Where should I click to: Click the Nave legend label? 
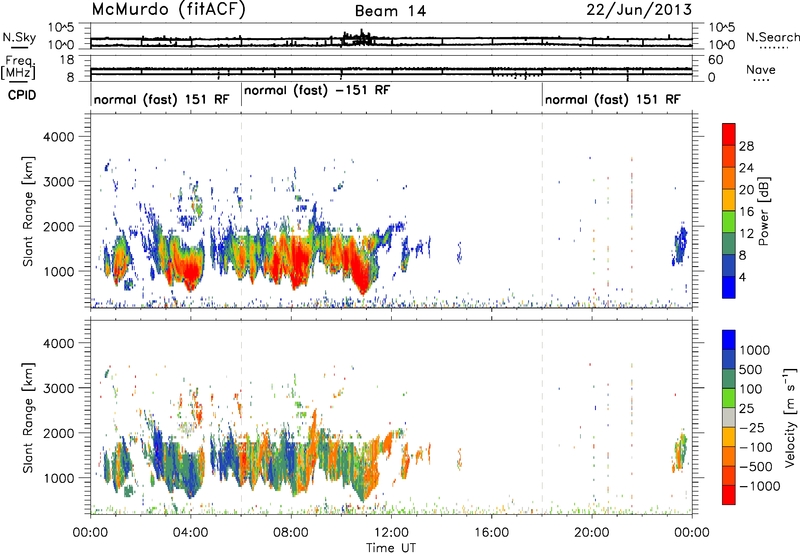pos(761,69)
